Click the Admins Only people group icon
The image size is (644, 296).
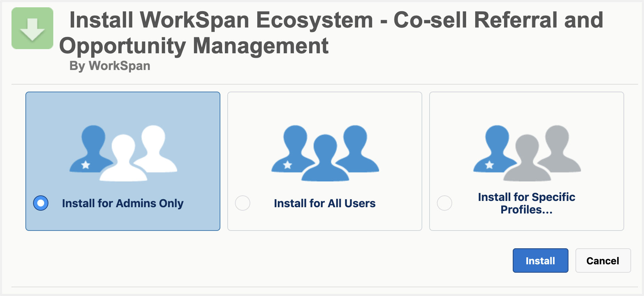coord(123,153)
